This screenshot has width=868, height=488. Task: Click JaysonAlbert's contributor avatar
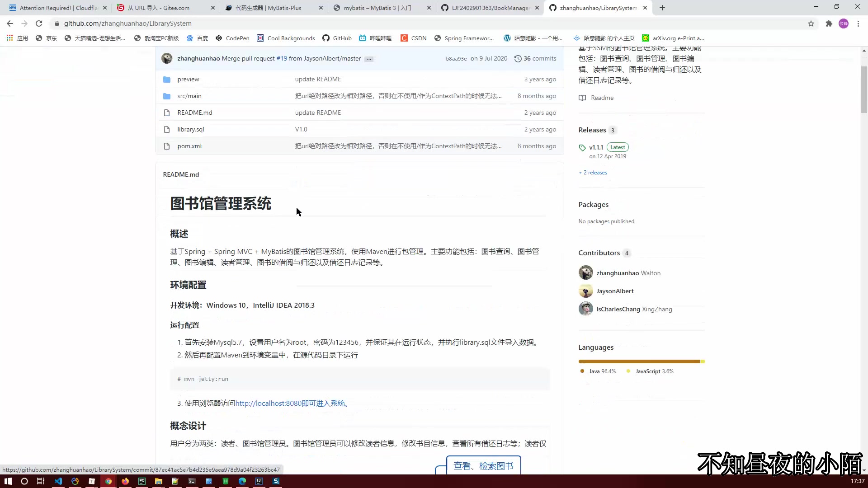click(585, 291)
